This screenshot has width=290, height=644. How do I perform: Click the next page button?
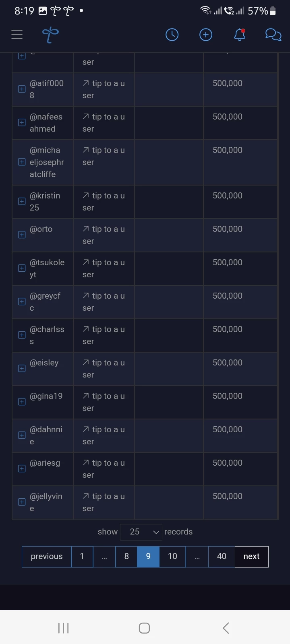tap(251, 557)
